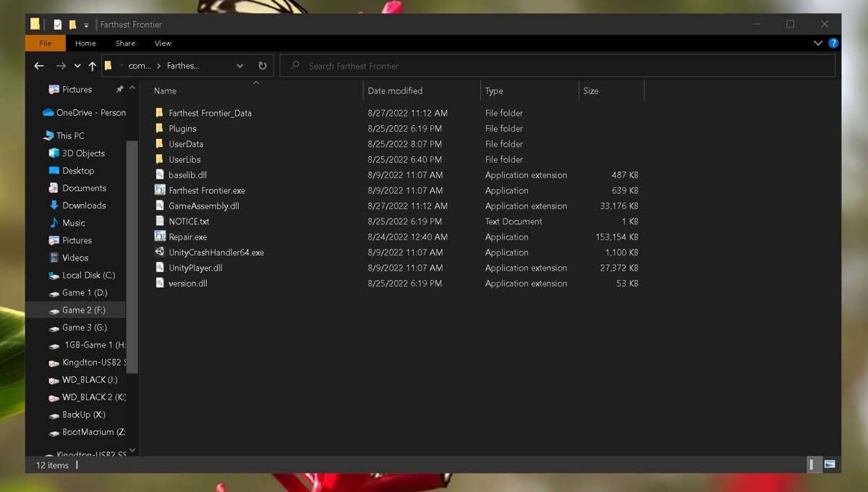This screenshot has width=868, height=492.
Task: Click the Forward navigation arrow
Action: [61, 66]
